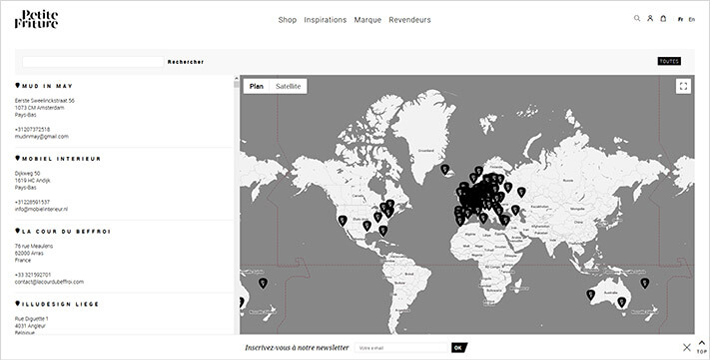Switch language to En
Screen dimensions: 710x360
click(x=691, y=19)
